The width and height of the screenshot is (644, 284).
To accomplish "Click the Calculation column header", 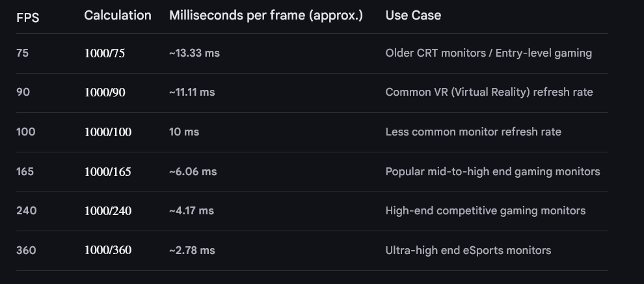I will click(118, 15).
